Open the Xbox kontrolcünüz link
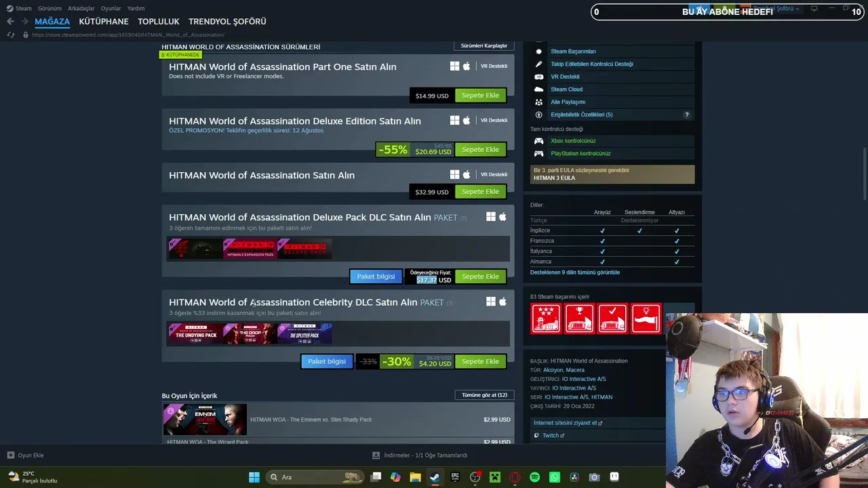This screenshot has width=868, height=488. [573, 141]
